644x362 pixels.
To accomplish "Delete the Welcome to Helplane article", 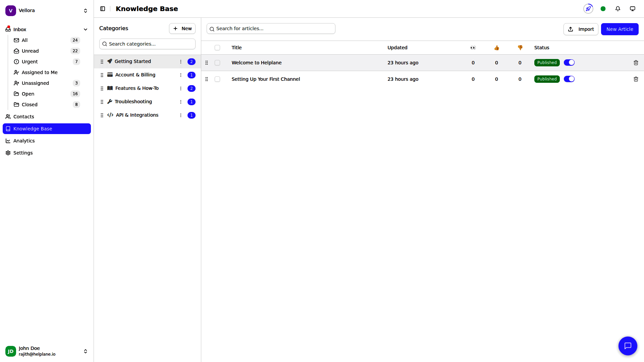I will [x=636, y=63].
